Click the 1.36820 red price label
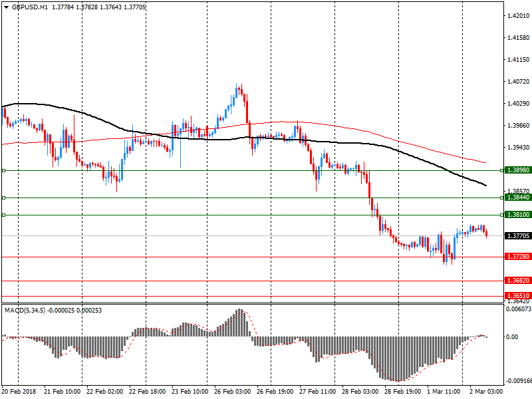 [517, 281]
